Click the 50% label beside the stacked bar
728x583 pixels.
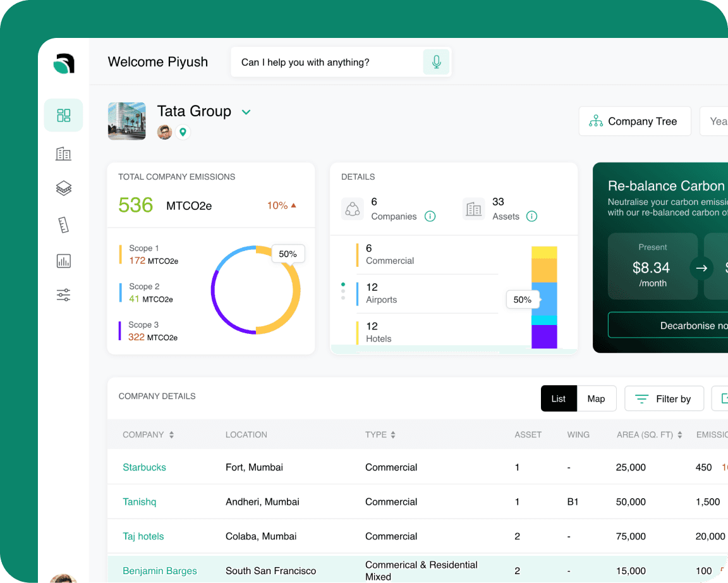click(523, 300)
